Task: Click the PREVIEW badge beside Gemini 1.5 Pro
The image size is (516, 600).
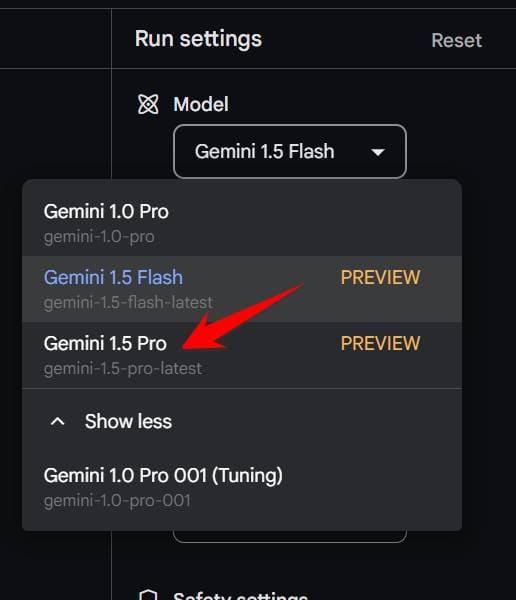Action: [380, 343]
